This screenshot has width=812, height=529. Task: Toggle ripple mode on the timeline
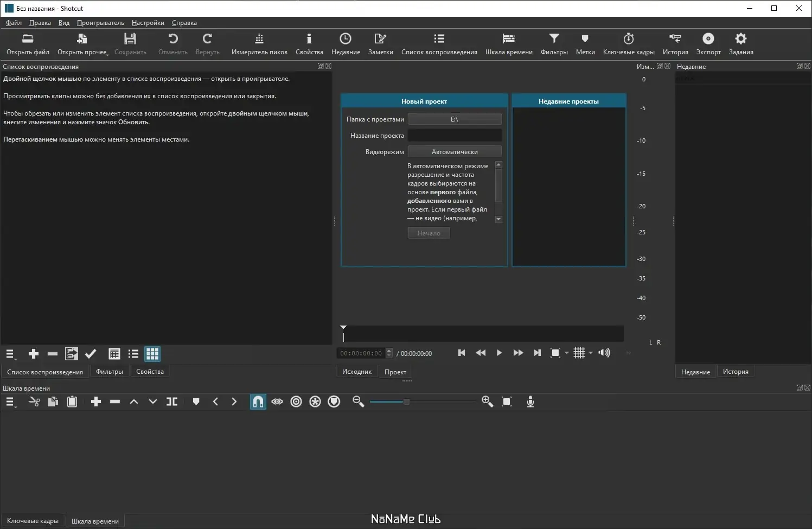(296, 401)
